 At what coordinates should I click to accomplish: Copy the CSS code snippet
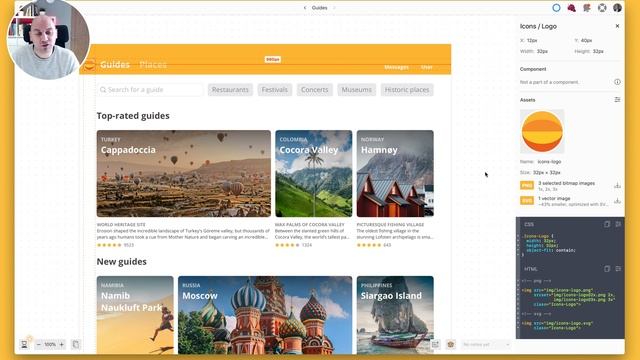[607, 224]
